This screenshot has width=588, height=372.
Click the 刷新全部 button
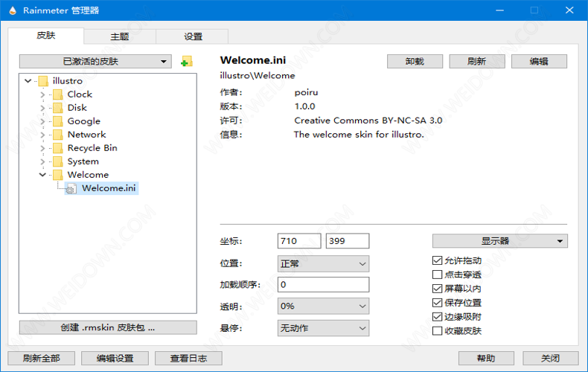pos(41,359)
